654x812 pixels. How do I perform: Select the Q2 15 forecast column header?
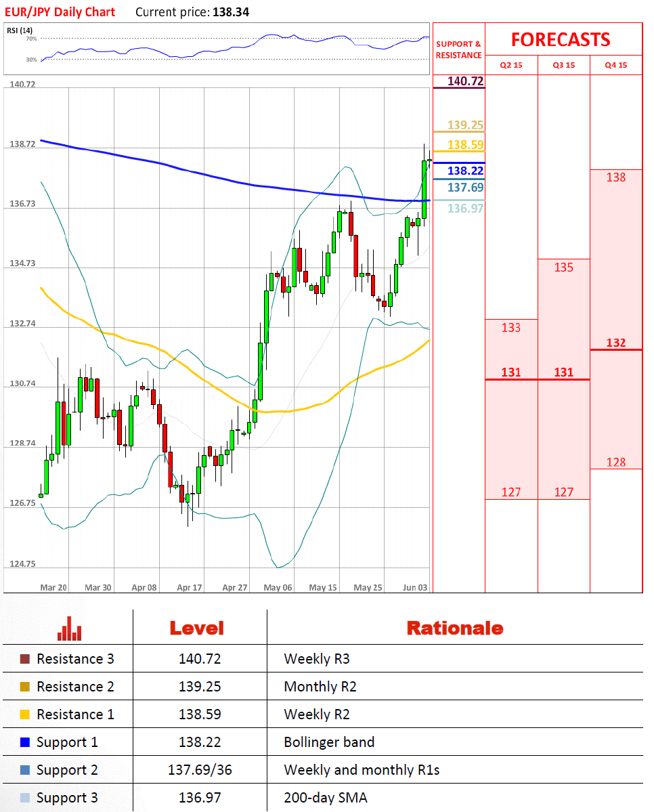click(511, 65)
